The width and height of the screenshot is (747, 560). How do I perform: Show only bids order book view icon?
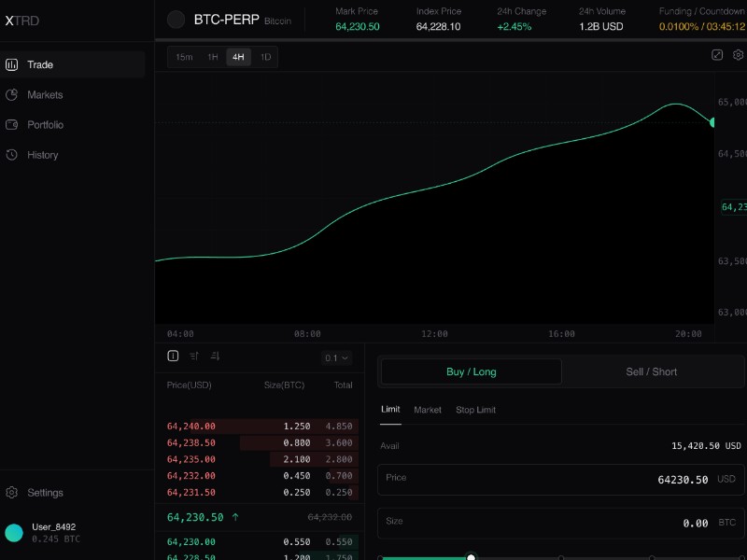pyautogui.click(x=216, y=357)
